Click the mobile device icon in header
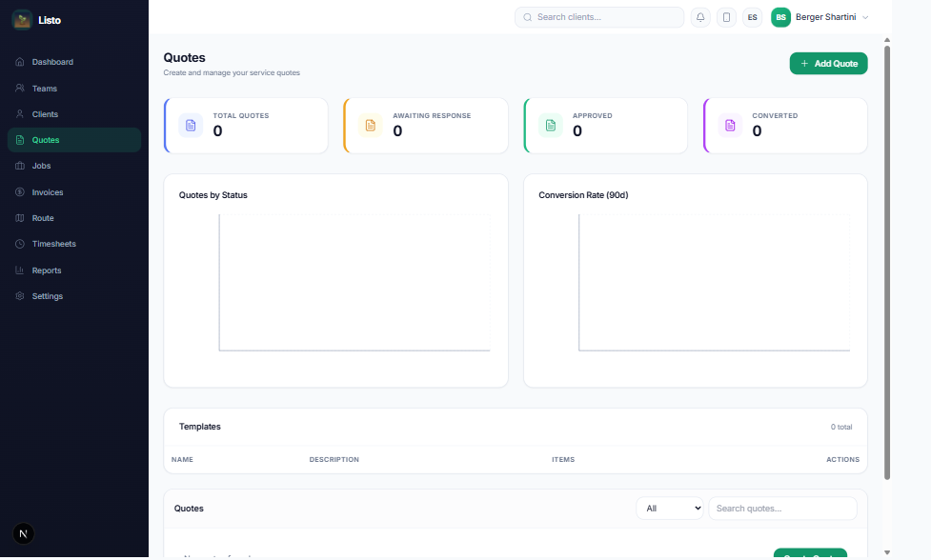Viewport: 931px width, 560px height. [x=726, y=17]
